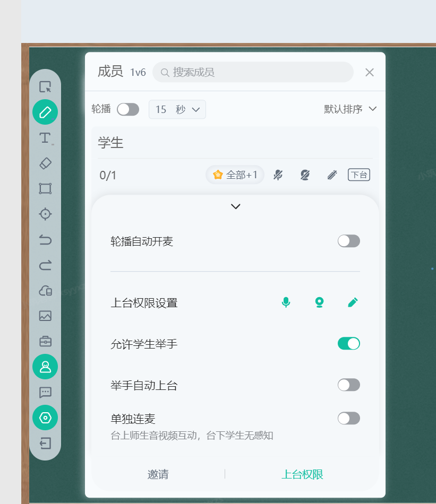Enable 举手自动上台 switch
436x504 pixels.
[x=349, y=385]
